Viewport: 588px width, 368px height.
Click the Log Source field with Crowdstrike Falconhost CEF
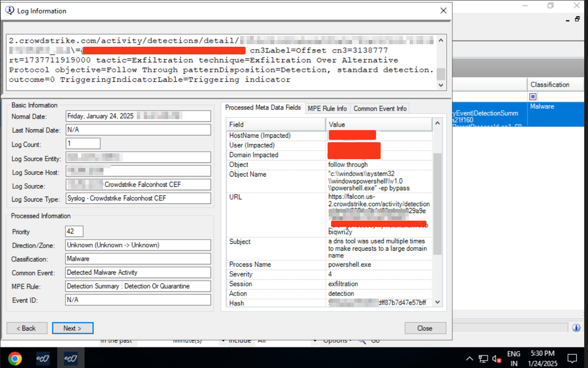pos(138,184)
